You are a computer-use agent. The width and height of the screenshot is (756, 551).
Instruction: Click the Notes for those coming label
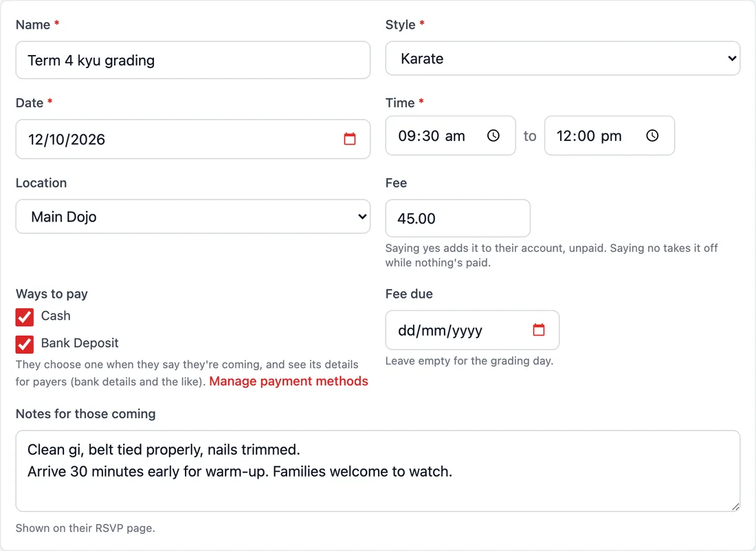[x=86, y=414]
